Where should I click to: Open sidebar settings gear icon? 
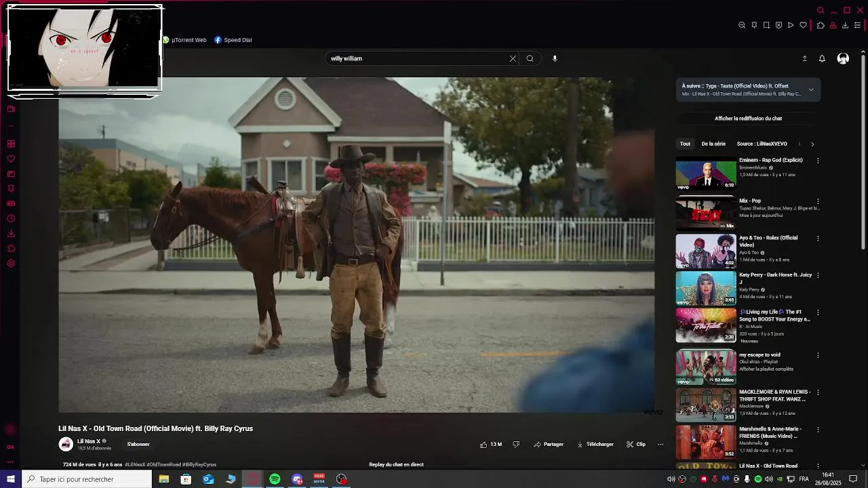[x=11, y=263]
